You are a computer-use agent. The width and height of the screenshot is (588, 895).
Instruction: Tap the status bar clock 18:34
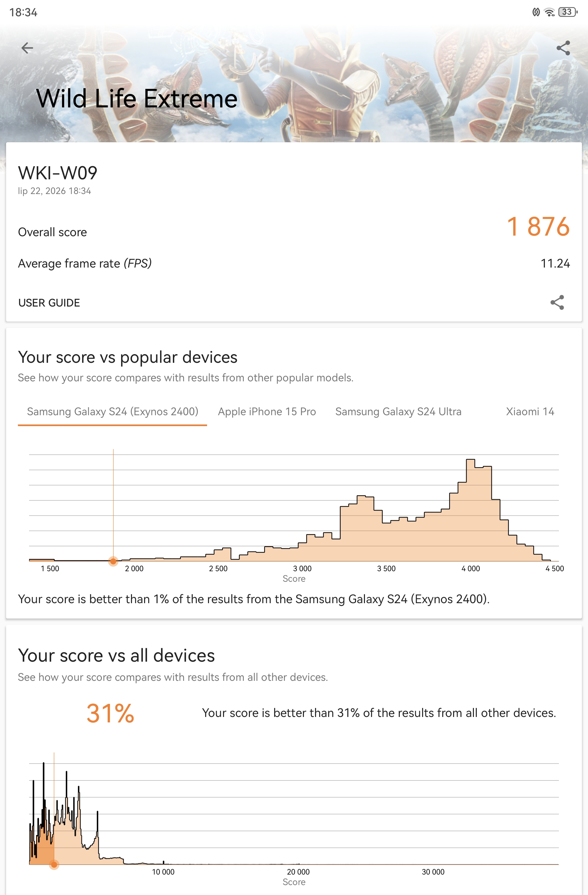point(23,12)
